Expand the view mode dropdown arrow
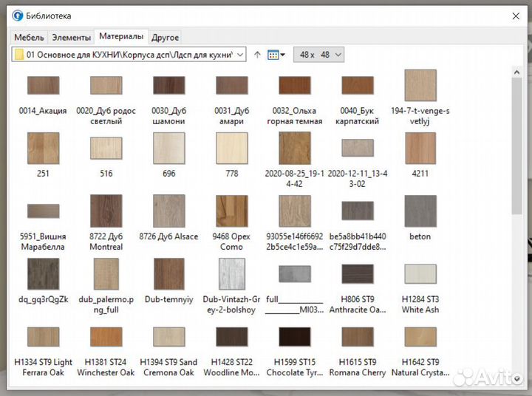532x396 pixels. [283, 55]
